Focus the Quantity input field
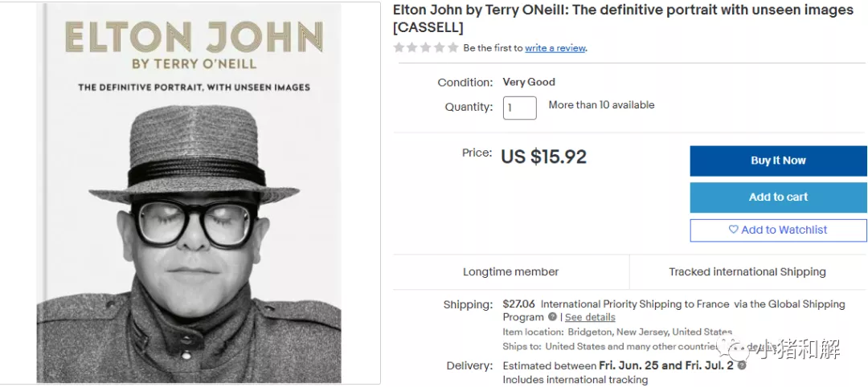 [x=519, y=108]
